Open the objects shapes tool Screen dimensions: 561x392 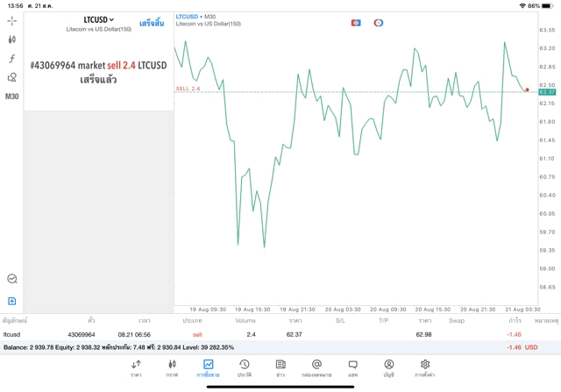pyautogui.click(x=11, y=77)
